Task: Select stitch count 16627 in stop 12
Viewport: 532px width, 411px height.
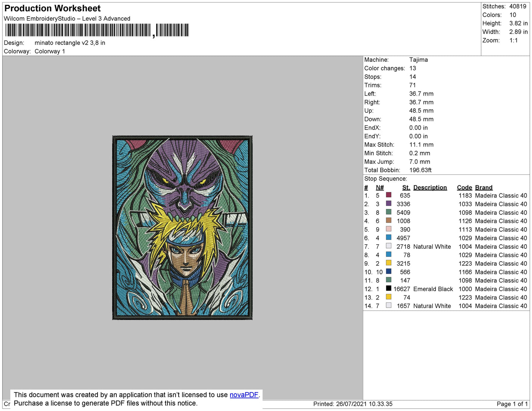Action: coord(402,289)
